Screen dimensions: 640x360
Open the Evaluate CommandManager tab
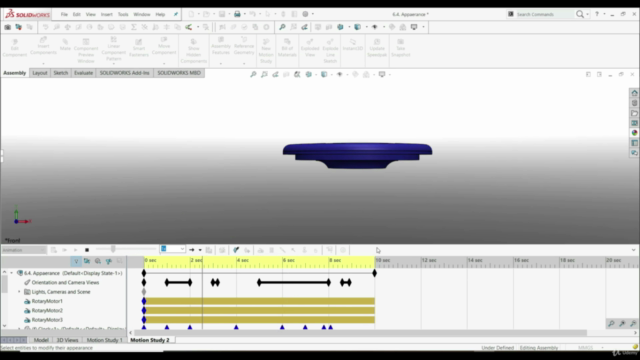[x=83, y=73]
